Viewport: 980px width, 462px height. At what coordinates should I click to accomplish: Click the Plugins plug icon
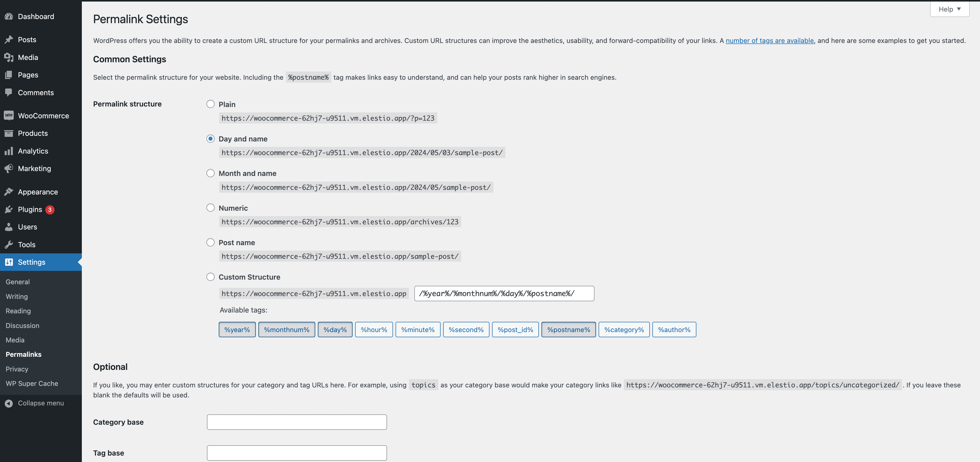pyautogui.click(x=9, y=209)
